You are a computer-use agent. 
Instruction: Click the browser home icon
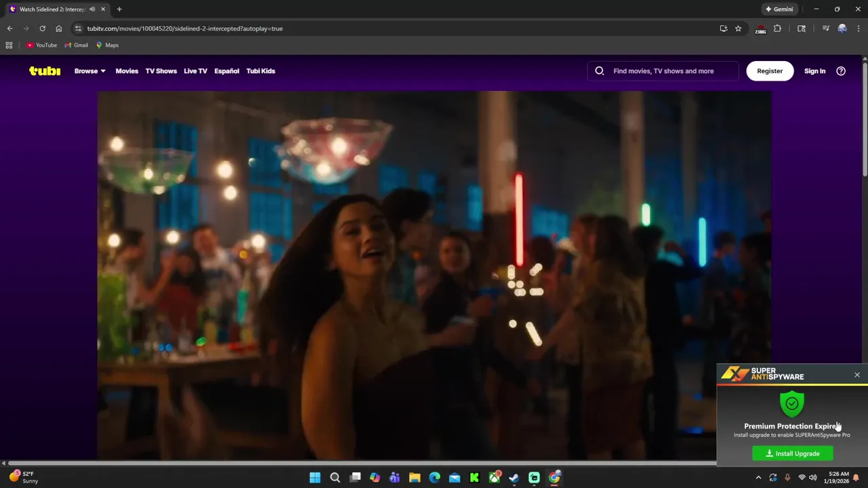tap(58, 28)
